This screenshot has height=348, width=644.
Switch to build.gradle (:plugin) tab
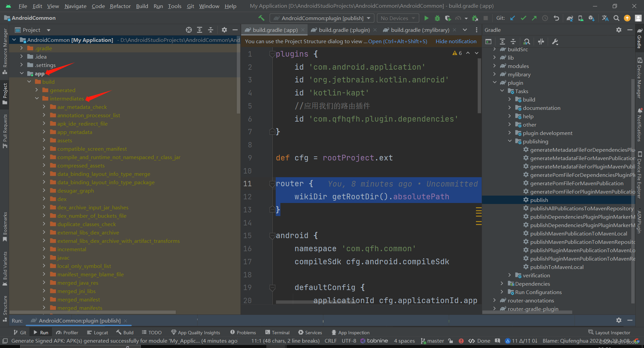point(344,30)
